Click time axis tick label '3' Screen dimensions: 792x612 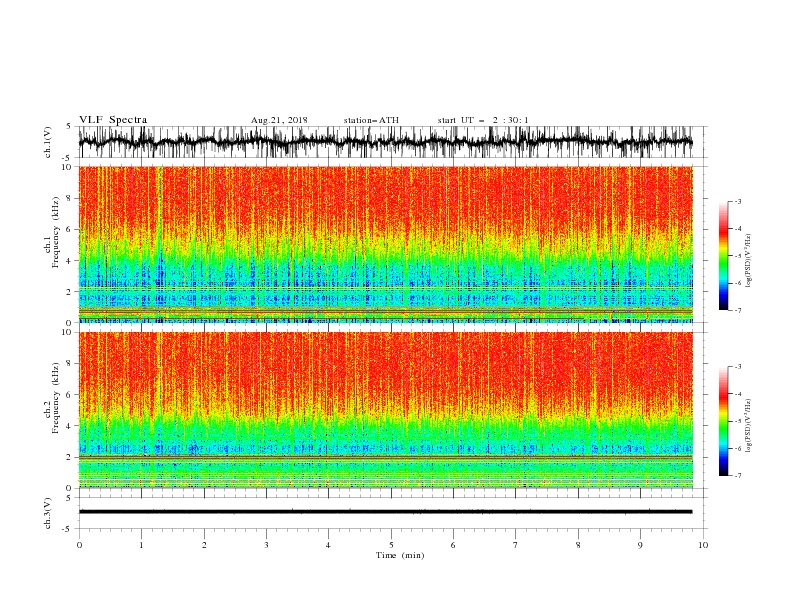266,545
